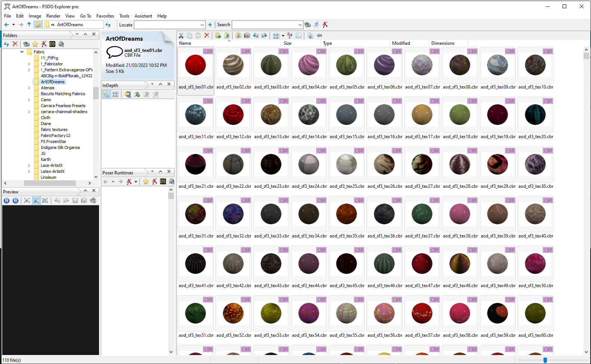The height and width of the screenshot is (364, 591).
Task: Toggle the first highlighted view button in InDepth toolbar
Action: [107, 94]
